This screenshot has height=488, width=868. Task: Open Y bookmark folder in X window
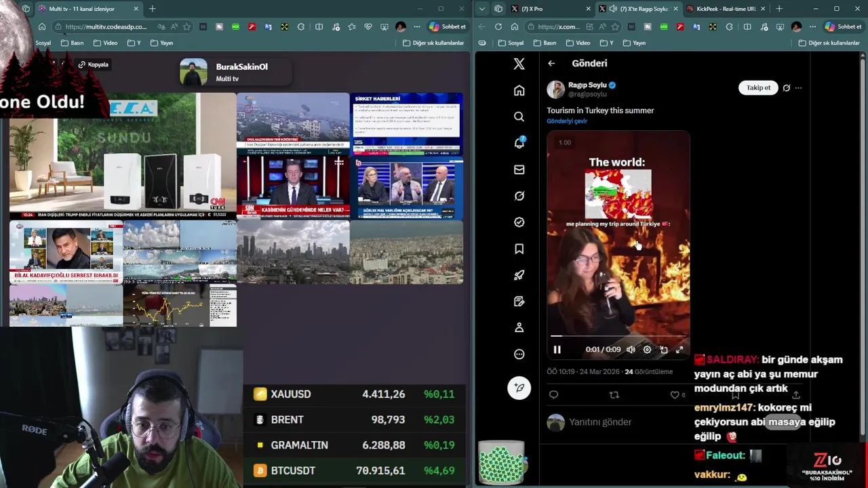607,43
